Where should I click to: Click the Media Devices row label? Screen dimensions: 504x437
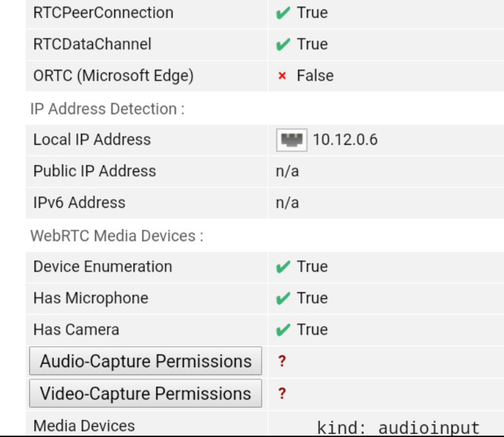coord(84,426)
